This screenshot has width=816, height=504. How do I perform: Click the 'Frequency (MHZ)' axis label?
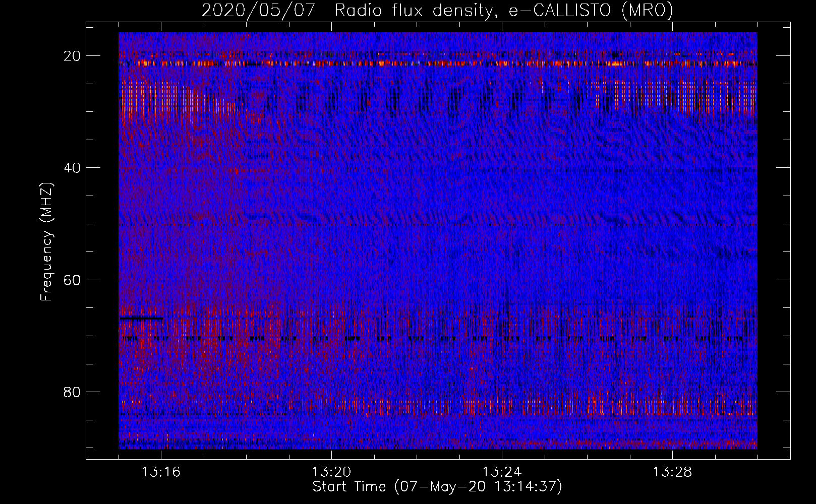(x=46, y=242)
